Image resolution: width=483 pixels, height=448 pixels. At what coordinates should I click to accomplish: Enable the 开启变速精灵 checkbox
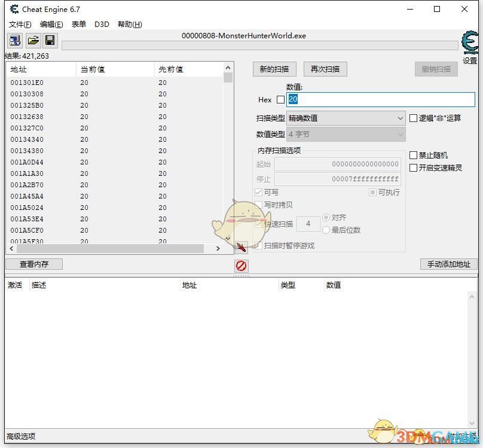pos(413,167)
